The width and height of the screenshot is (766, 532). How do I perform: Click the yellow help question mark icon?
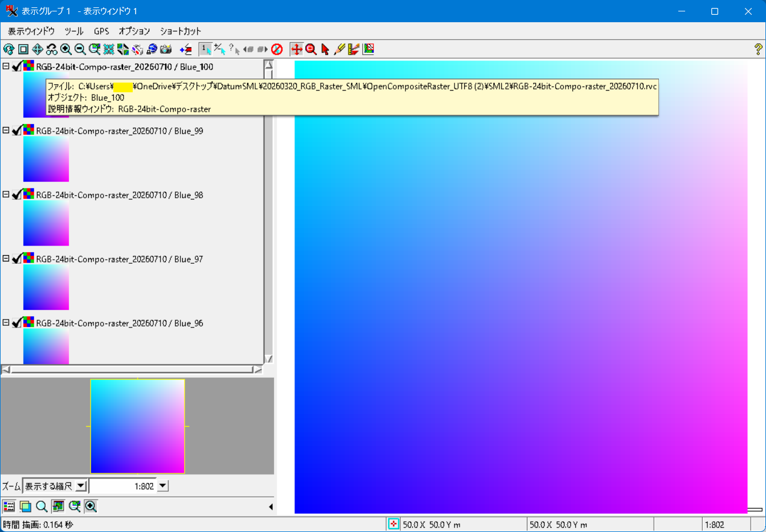tap(758, 50)
